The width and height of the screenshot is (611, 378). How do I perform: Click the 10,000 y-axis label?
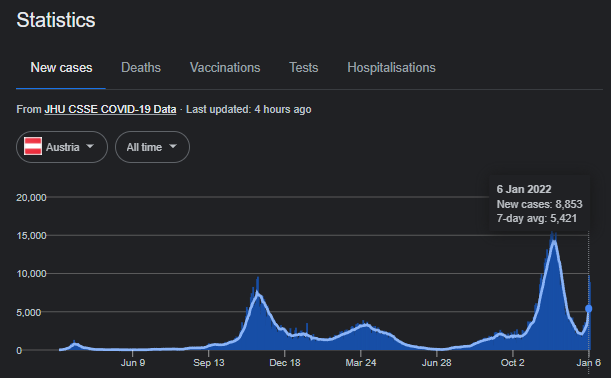tap(31, 274)
